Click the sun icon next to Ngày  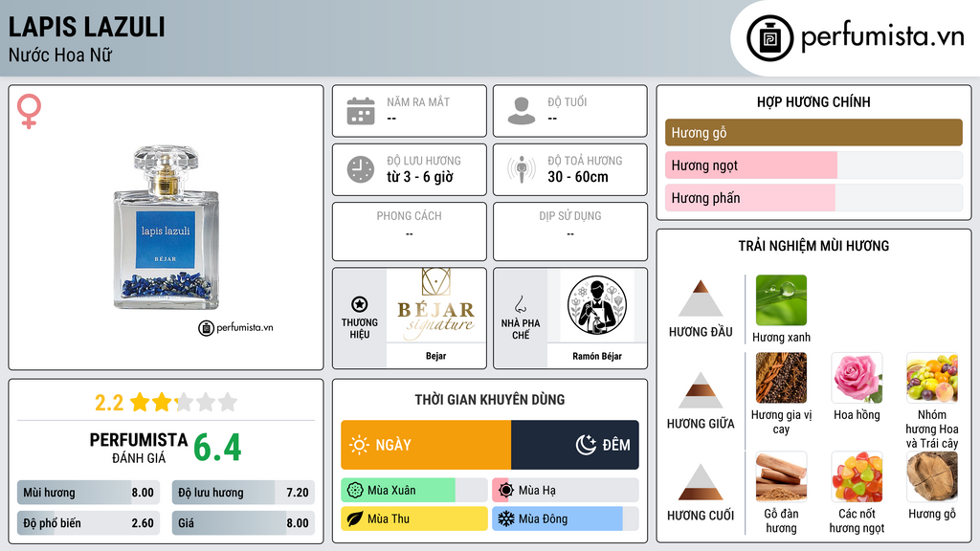360,445
